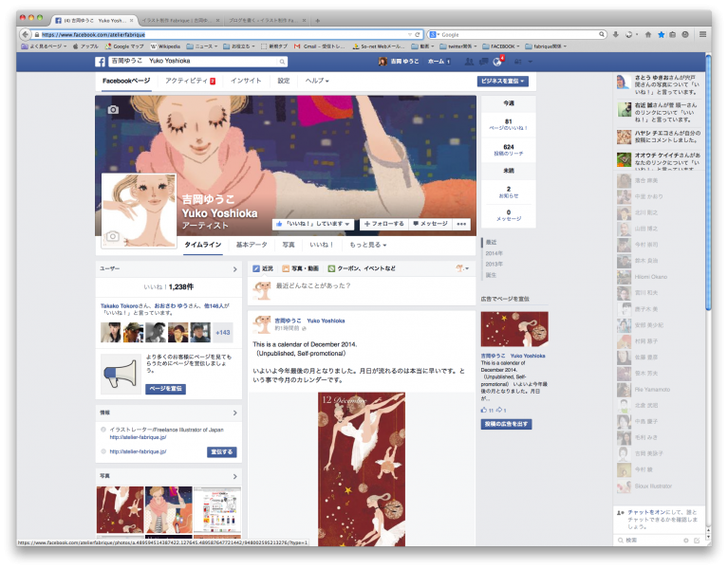Click the browser back arrow button
Viewport: 728px width, 569px height.
click(26, 34)
